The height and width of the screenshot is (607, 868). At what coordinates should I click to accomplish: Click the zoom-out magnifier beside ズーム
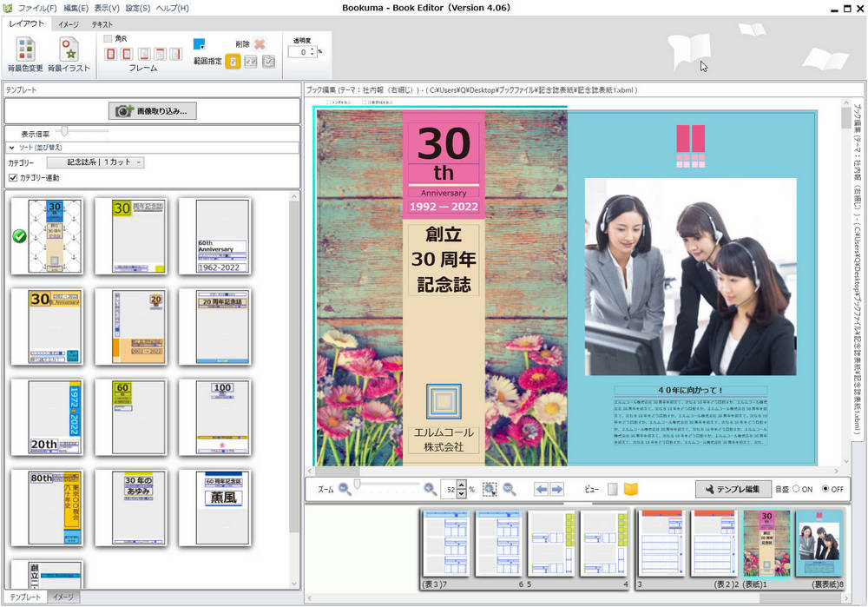[345, 489]
